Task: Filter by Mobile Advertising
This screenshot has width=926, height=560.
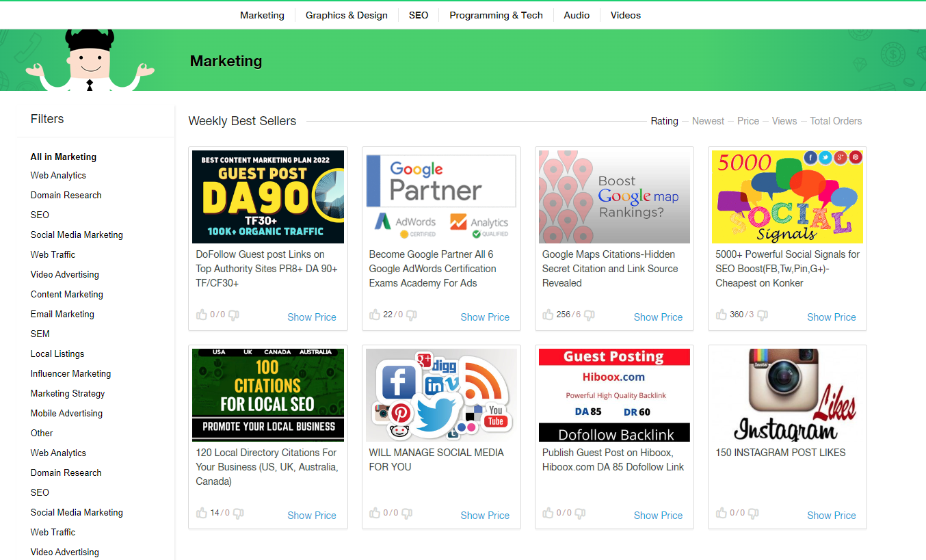Action: tap(66, 413)
